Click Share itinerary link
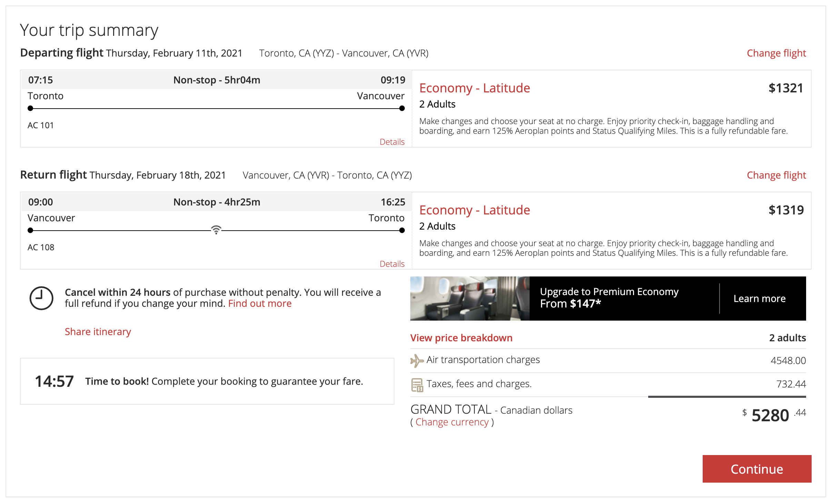Screen dimensions: 833x504 [x=98, y=332]
